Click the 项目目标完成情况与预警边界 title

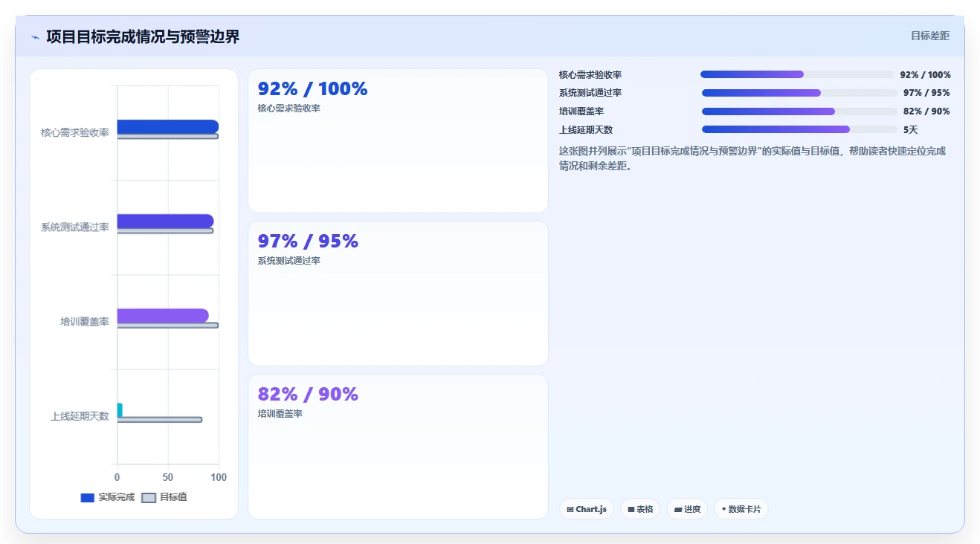point(143,36)
